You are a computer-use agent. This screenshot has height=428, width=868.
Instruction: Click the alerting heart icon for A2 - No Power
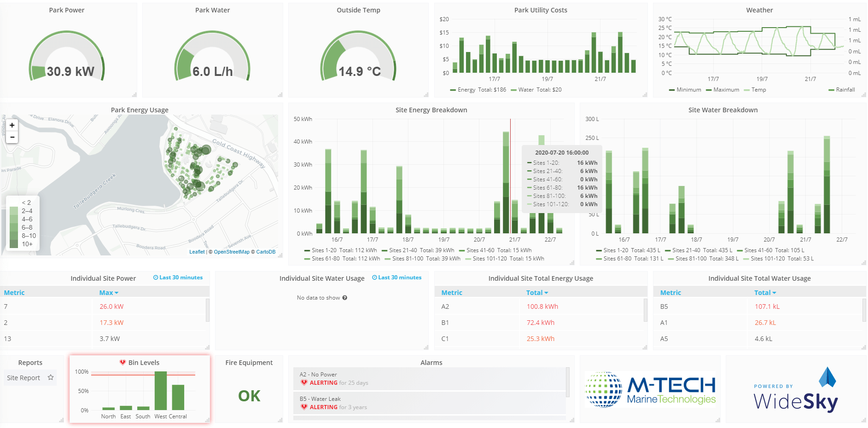304,383
